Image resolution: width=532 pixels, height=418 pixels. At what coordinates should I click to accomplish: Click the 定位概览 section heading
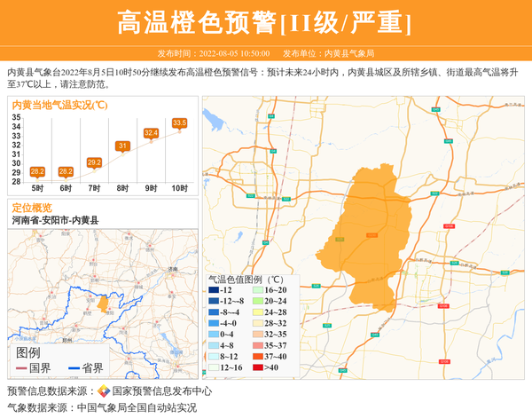click(x=32, y=207)
